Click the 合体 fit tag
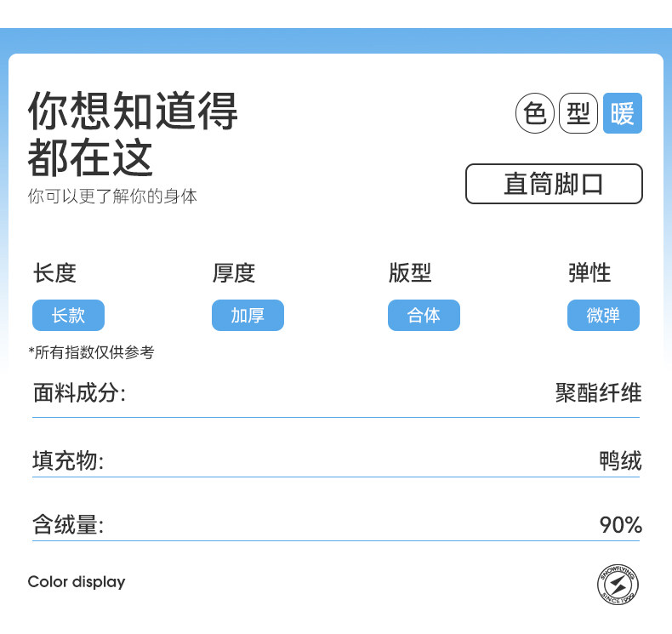This screenshot has height=634, width=672. [424, 316]
